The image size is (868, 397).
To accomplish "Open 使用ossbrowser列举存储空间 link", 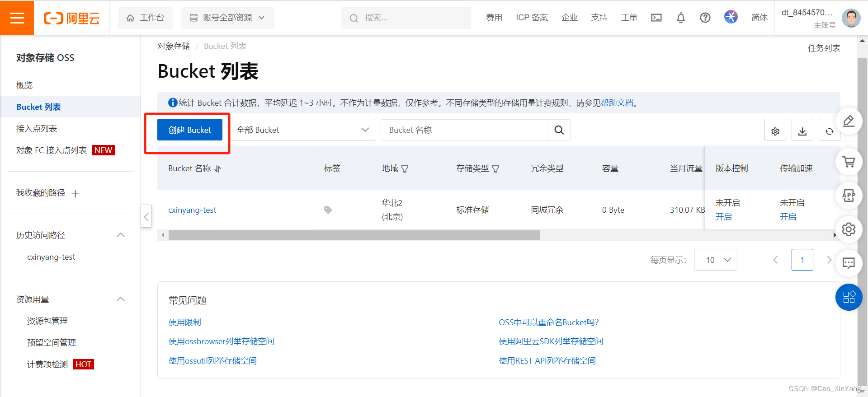I will tap(222, 341).
